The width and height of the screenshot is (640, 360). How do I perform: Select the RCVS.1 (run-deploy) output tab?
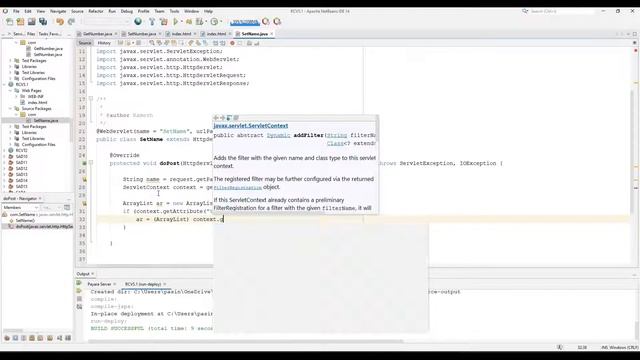coord(143,284)
